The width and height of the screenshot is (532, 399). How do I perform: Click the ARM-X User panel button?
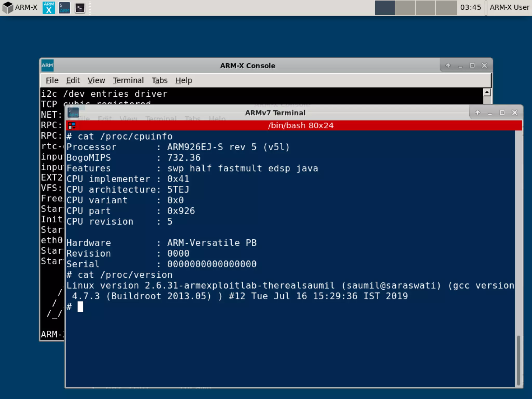point(509,8)
